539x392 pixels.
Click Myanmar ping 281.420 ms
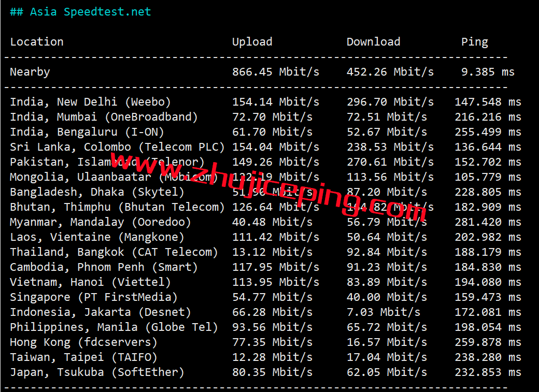(x=488, y=222)
